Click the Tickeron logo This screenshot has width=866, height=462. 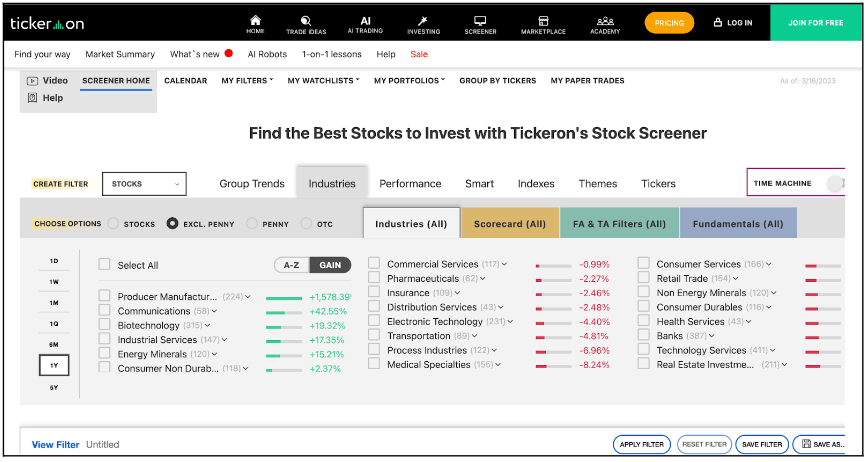coord(47,23)
